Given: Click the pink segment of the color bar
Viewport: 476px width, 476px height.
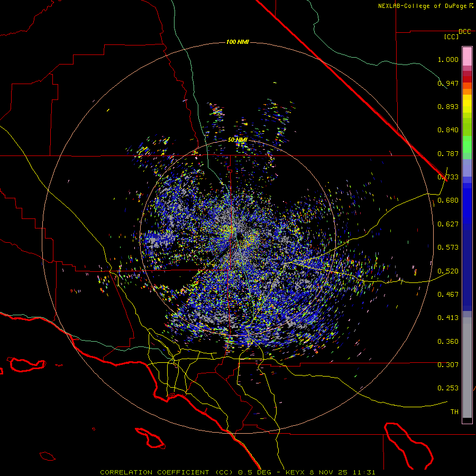Looking at the screenshot, I should pyautogui.click(x=467, y=57).
